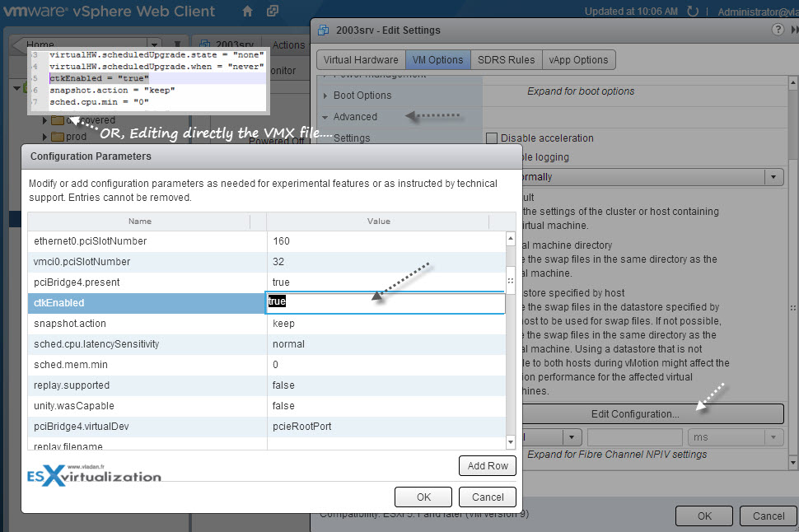Click the Edit Settings panel scroll-down arrow
The width and height of the screenshot is (799, 532).
pyautogui.click(x=793, y=462)
